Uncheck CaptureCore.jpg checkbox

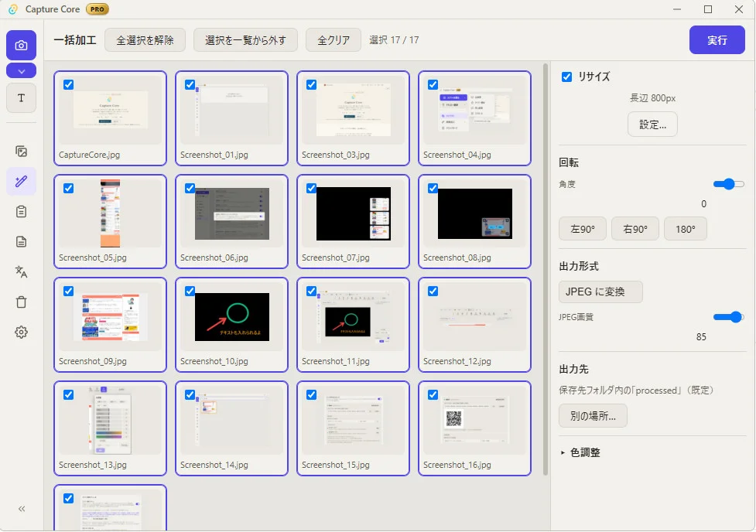click(x=68, y=85)
